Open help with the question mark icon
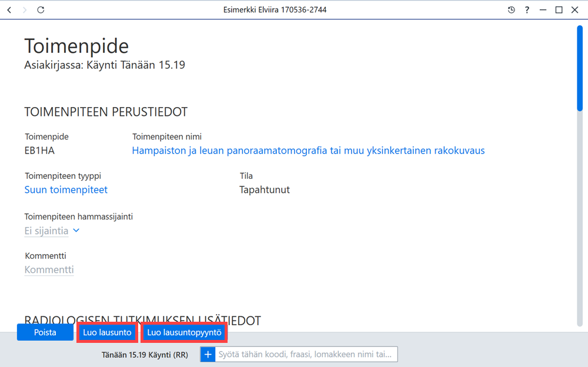Screen dimensions: 588x367 (527, 10)
